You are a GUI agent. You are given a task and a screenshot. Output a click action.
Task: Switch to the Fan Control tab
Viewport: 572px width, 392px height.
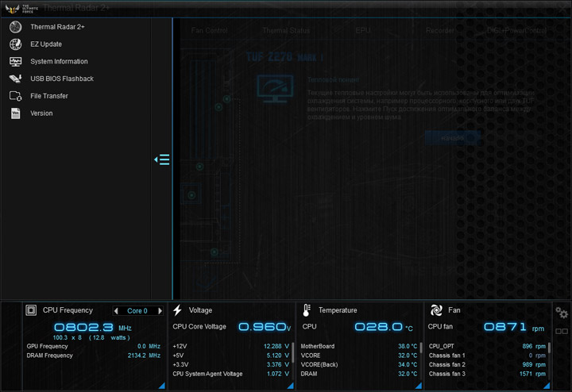point(210,31)
